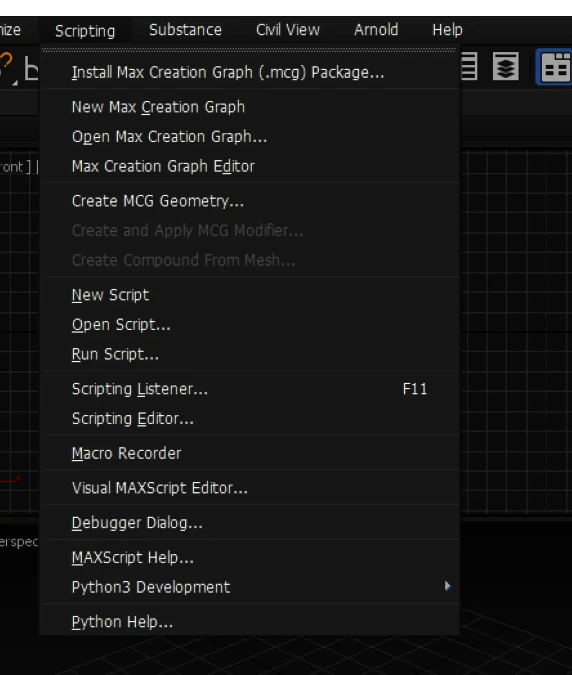This screenshot has width=572, height=675.
Task: Open the Scripting Editor
Action: click(251, 419)
